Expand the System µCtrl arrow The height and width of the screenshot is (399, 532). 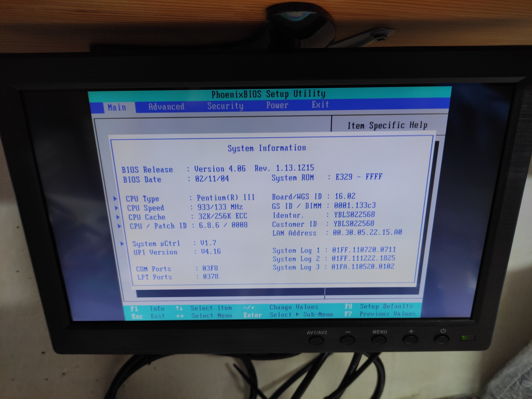(122, 244)
